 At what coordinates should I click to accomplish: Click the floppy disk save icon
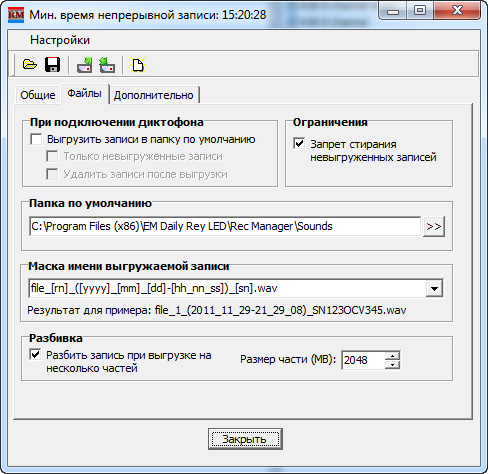[52, 64]
